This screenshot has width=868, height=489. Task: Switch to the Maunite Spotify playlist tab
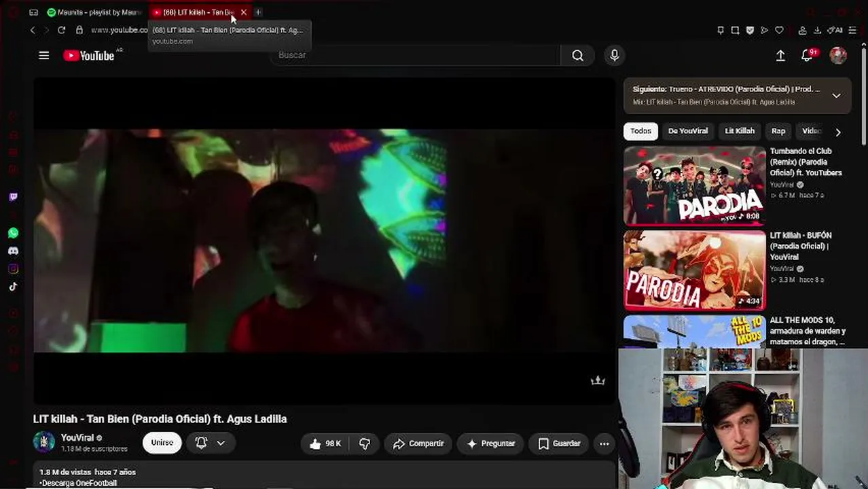(94, 12)
